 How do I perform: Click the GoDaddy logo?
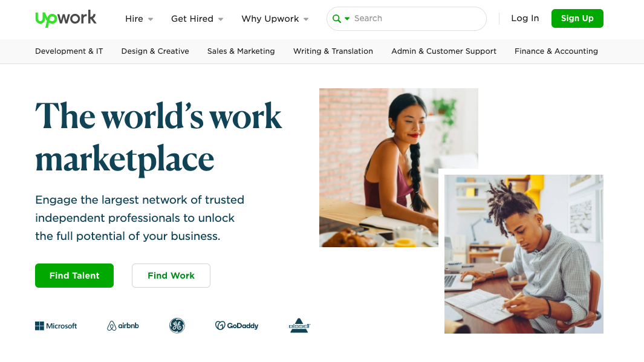[x=236, y=326]
